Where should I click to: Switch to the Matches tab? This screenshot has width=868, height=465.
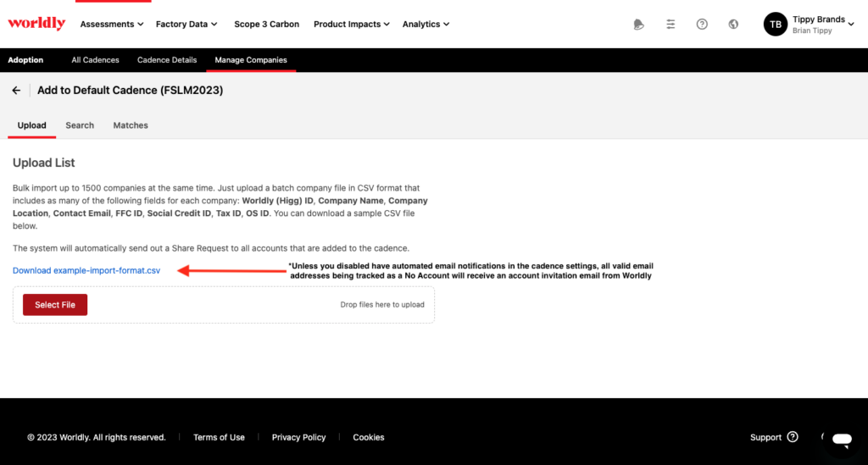pyautogui.click(x=131, y=125)
